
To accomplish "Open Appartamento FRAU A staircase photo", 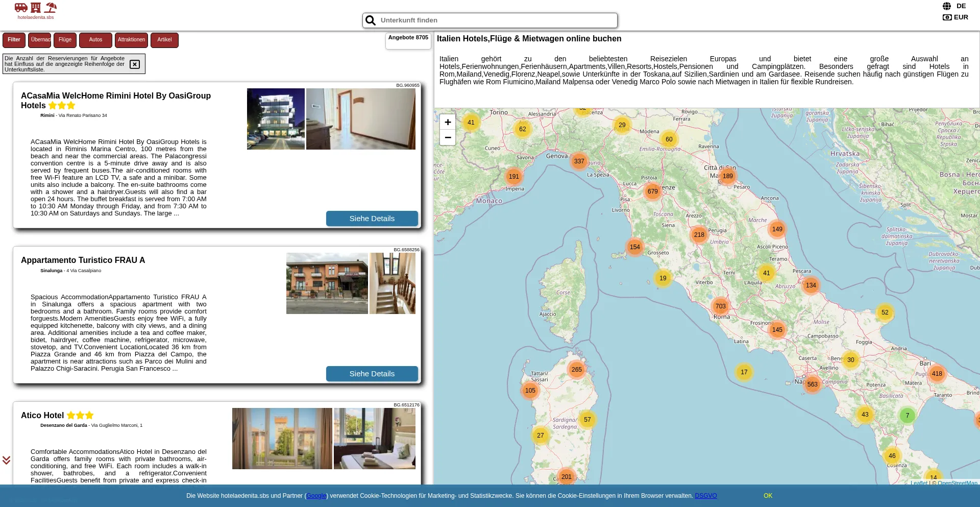I will coord(393,283).
